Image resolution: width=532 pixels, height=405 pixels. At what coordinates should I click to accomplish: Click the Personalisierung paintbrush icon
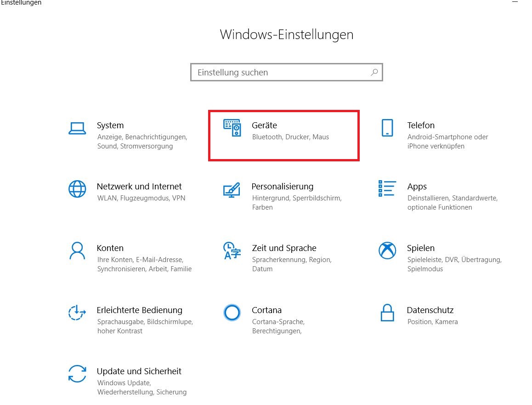(232, 190)
